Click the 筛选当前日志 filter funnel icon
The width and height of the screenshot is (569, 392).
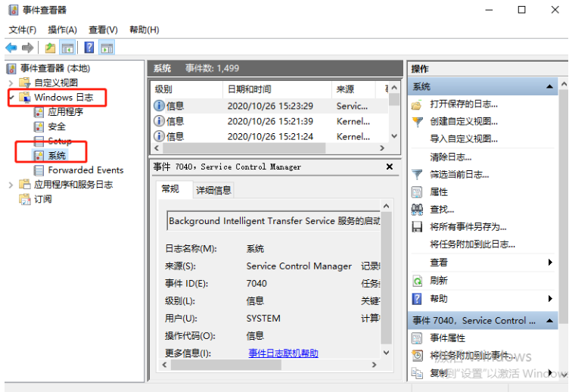pyautogui.click(x=417, y=174)
